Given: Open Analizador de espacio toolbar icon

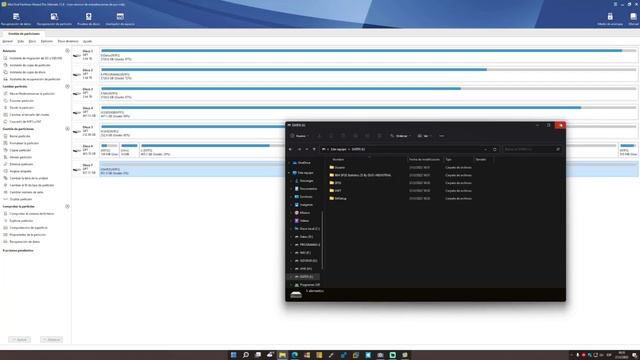Looking at the screenshot, I should click(x=120, y=19).
